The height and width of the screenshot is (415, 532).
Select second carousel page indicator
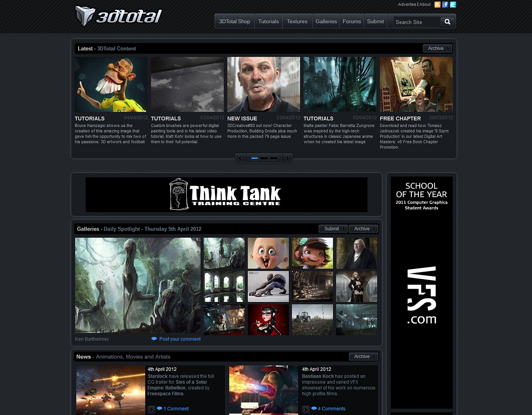point(264,158)
